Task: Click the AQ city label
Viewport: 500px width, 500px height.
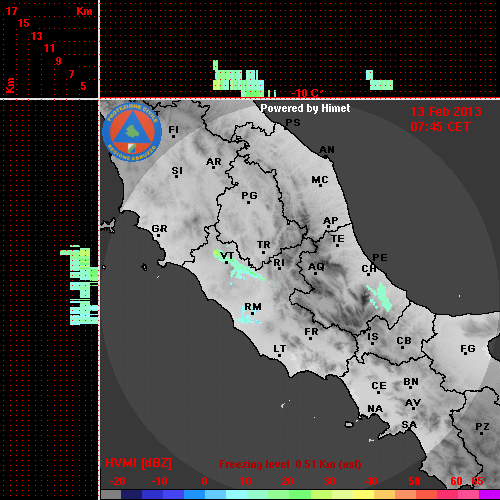Action: [x=316, y=267]
